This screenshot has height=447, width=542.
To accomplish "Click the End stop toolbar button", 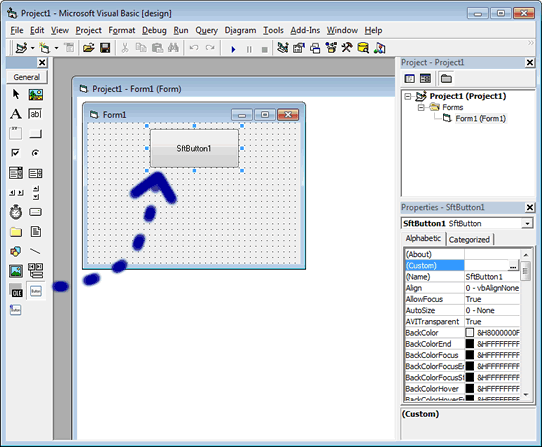I will click(264, 49).
